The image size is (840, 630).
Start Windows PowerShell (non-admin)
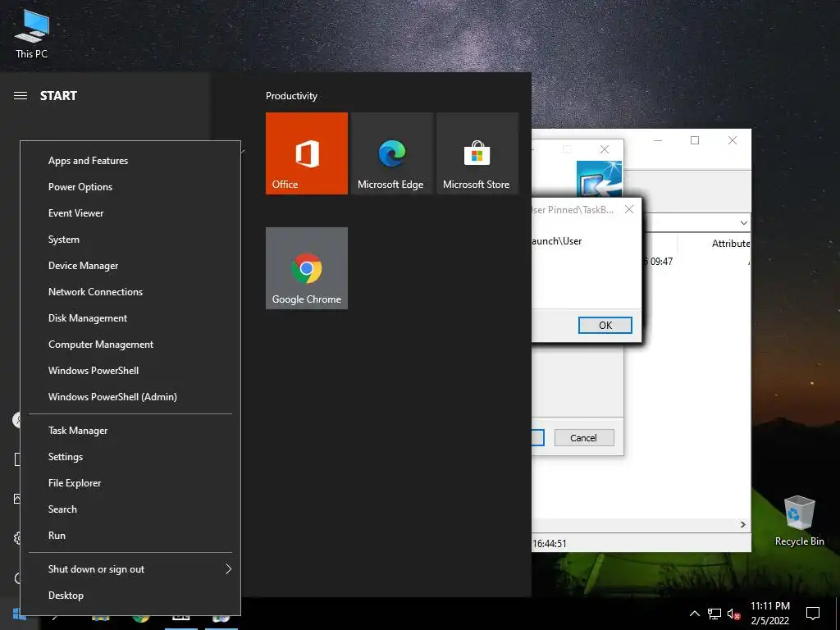pos(130,371)
